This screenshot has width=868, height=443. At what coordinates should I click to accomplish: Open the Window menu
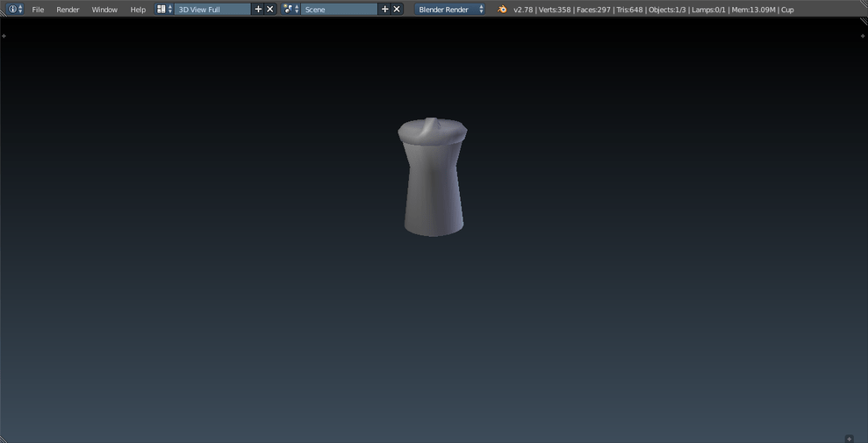coord(104,10)
